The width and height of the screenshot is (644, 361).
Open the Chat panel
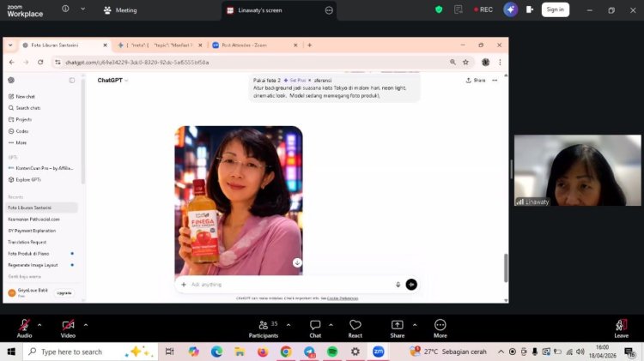[315, 326]
